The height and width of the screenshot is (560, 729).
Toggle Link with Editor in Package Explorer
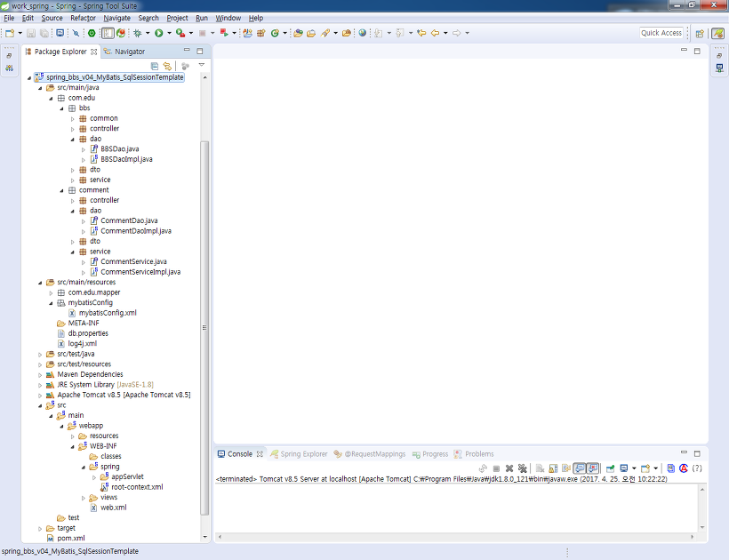(x=167, y=66)
